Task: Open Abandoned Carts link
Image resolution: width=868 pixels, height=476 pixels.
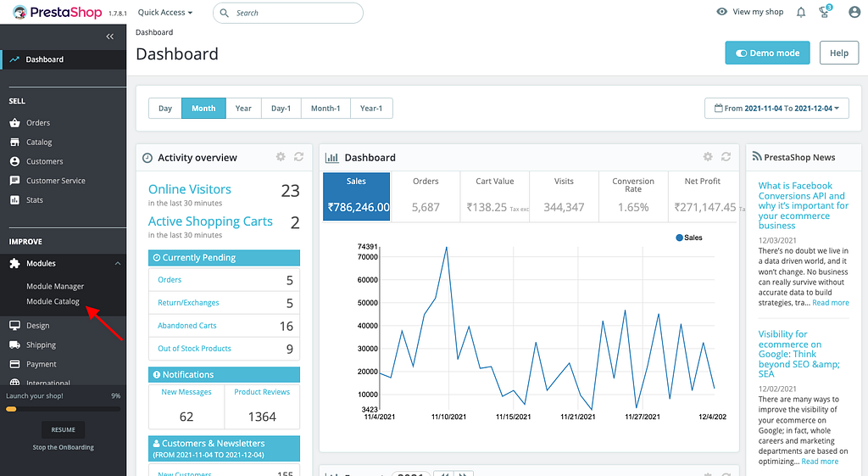Action: coord(187,325)
